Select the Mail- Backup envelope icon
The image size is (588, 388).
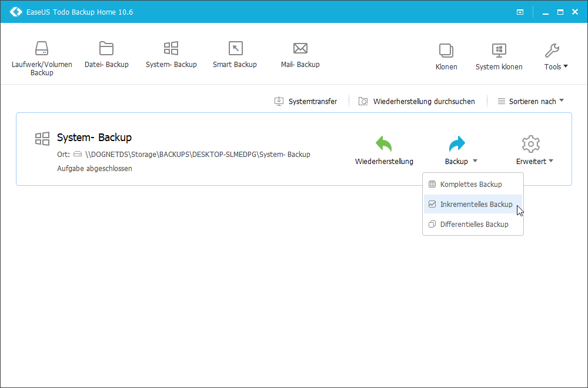[x=300, y=48]
